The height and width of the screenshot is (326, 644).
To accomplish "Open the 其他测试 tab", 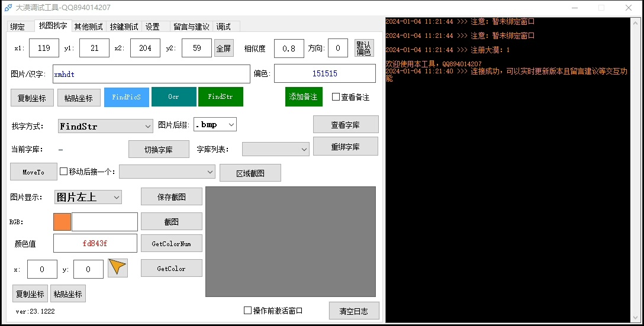I will [89, 27].
